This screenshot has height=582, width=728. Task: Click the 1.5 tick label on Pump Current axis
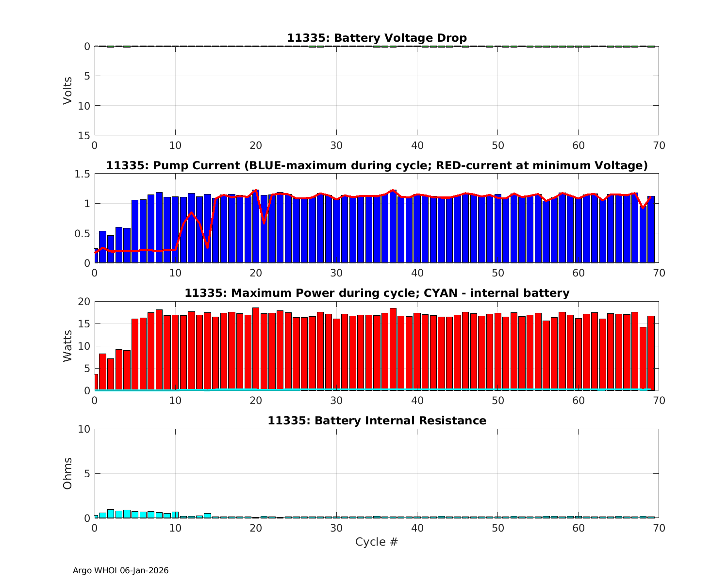click(81, 174)
